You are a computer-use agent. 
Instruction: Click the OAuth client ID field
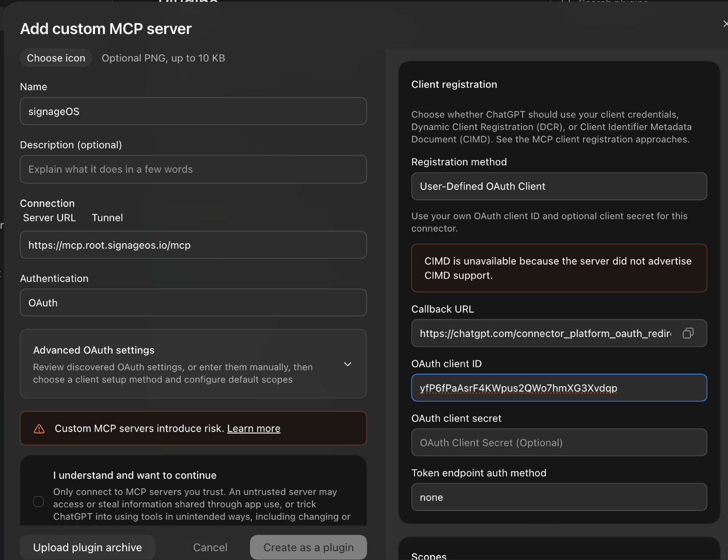tap(559, 388)
